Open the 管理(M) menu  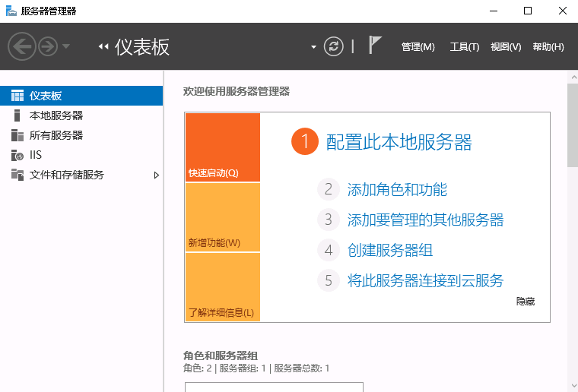pyautogui.click(x=418, y=47)
